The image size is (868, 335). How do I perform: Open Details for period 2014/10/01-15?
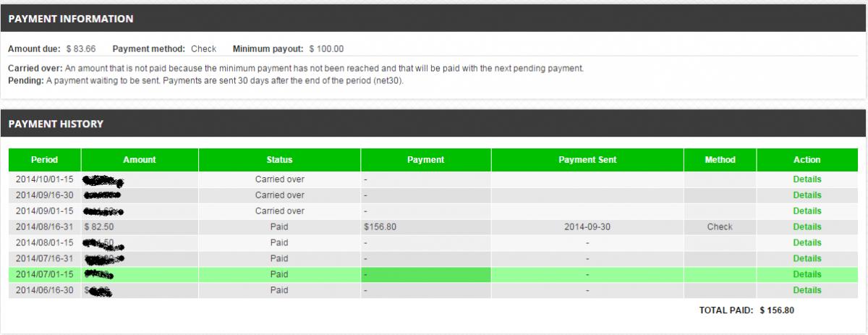807,179
